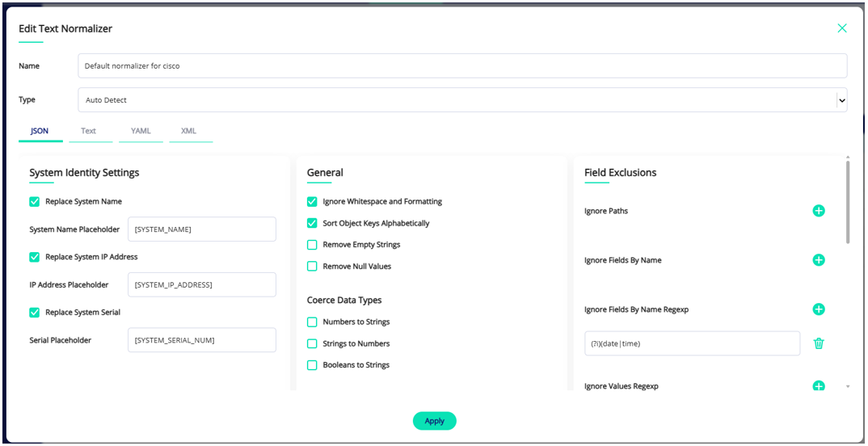Click the scrollbar down arrow
This screenshot has height=446, width=868.
[x=848, y=386]
